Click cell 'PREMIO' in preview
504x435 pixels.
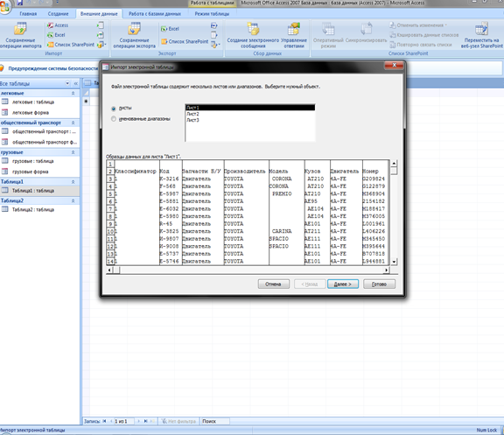tap(282, 194)
